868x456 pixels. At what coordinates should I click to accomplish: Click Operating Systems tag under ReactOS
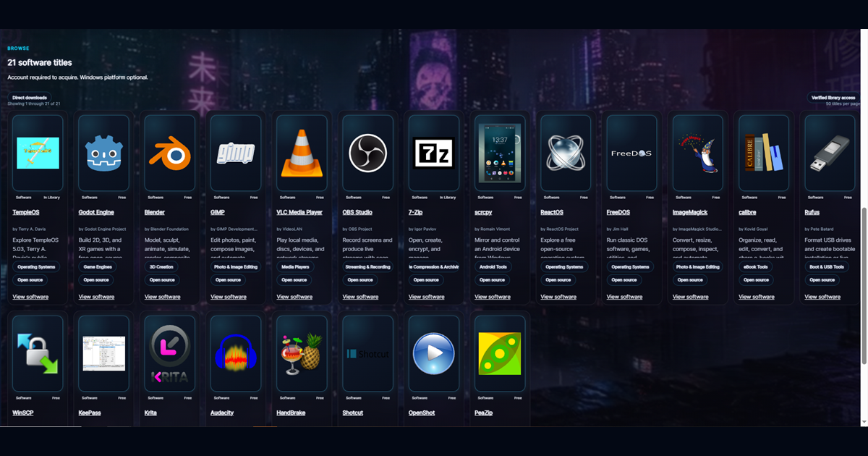(x=564, y=267)
